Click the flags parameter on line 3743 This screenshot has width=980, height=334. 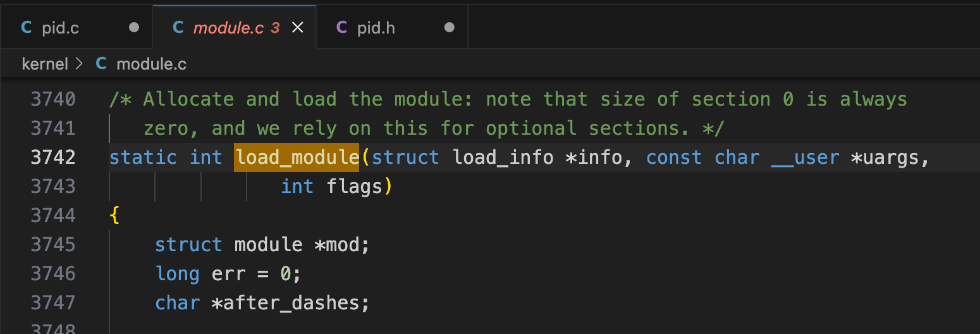click(x=355, y=186)
